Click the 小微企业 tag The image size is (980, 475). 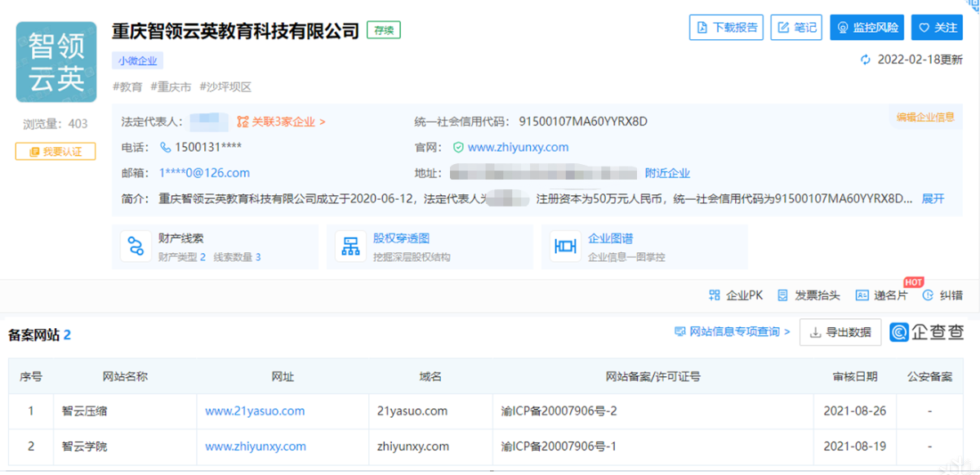click(x=138, y=60)
